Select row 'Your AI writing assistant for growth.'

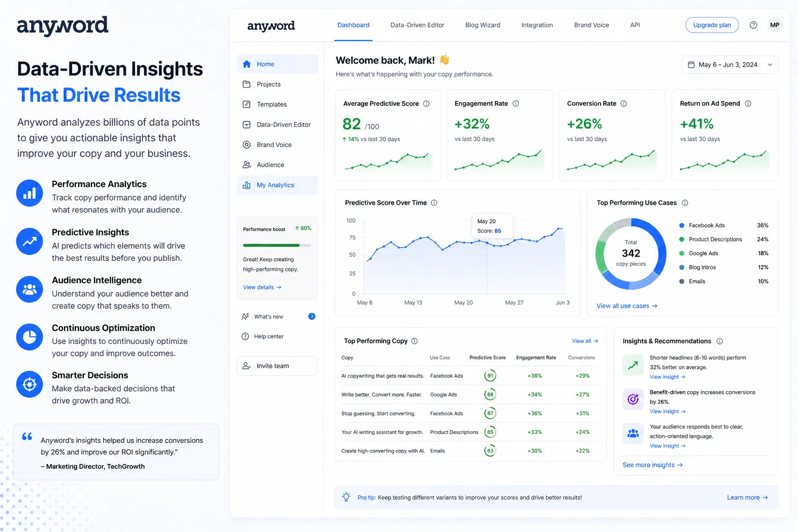point(470,432)
